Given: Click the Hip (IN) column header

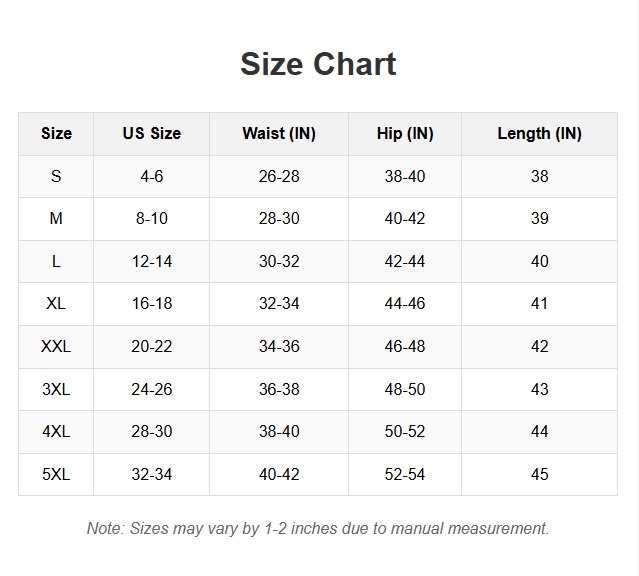Looking at the screenshot, I should (x=405, y=134).
